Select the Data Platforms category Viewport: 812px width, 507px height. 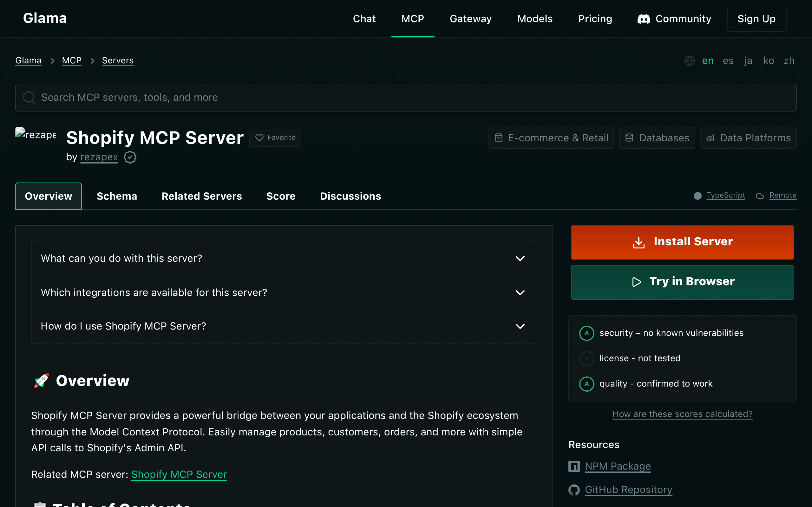click(748, 138)
